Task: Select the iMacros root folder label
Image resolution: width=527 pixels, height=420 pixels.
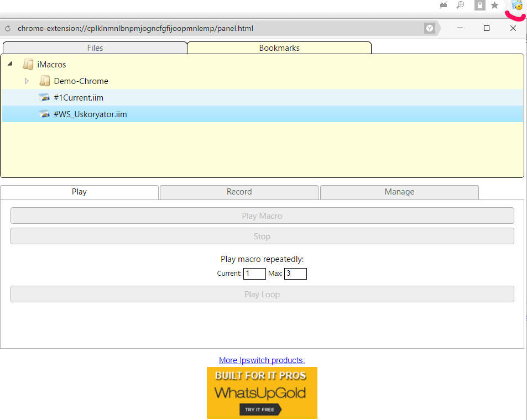Action: tap(51, 65)
